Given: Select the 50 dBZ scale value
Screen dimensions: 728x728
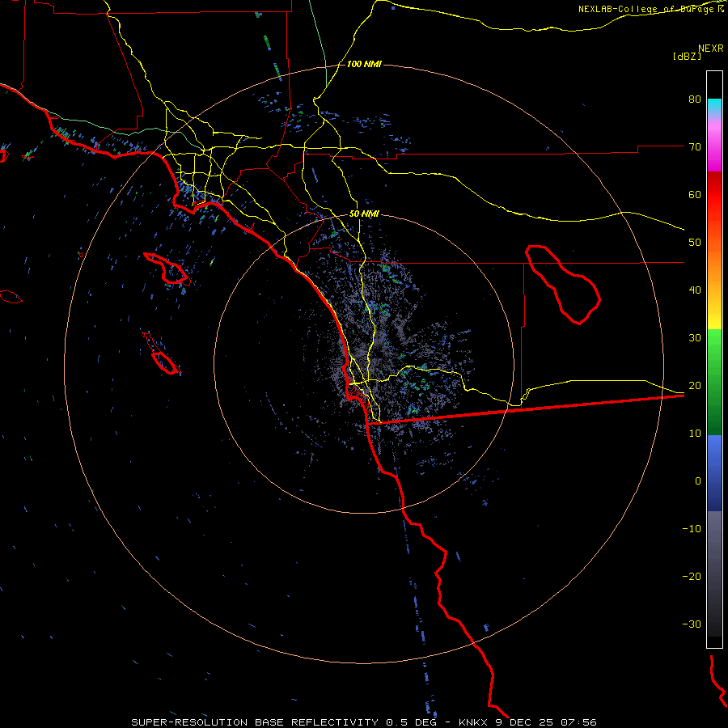Looking at the screenshot, I should click(x=695, y=243).
